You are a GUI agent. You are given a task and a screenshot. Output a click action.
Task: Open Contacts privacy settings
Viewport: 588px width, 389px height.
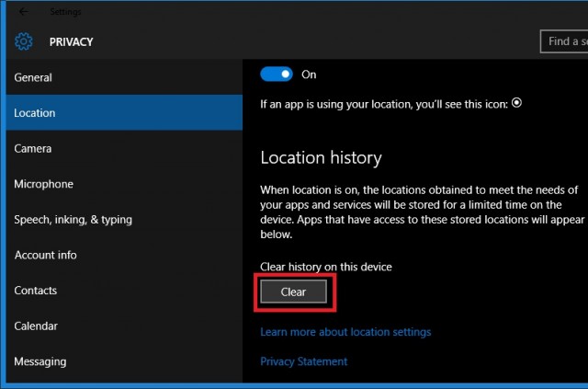[x=35, y=291]
